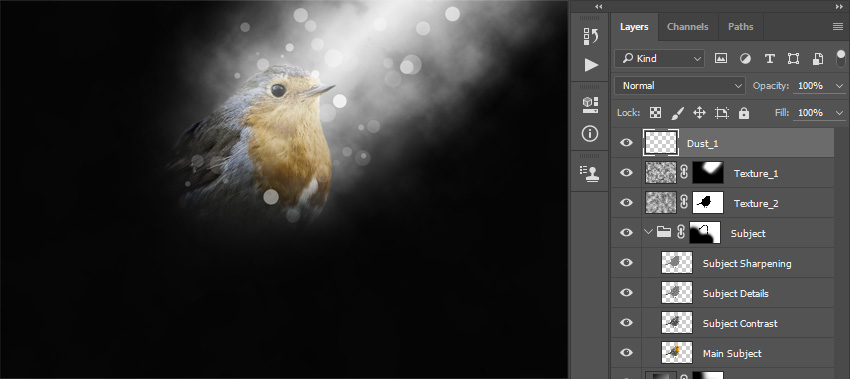Click the Subject group folder icon

click(x=664, y=233)
